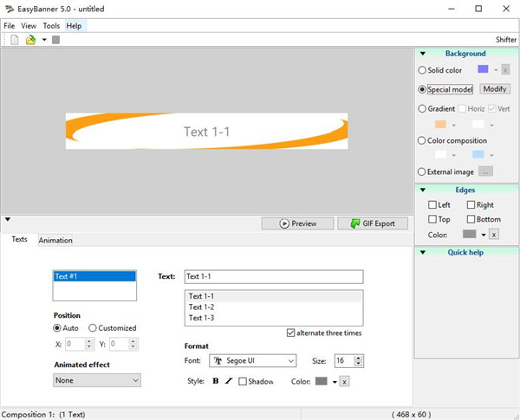520x420 pixels.
Task: Click the Solid color blue swatch
Action: point(483,69)
